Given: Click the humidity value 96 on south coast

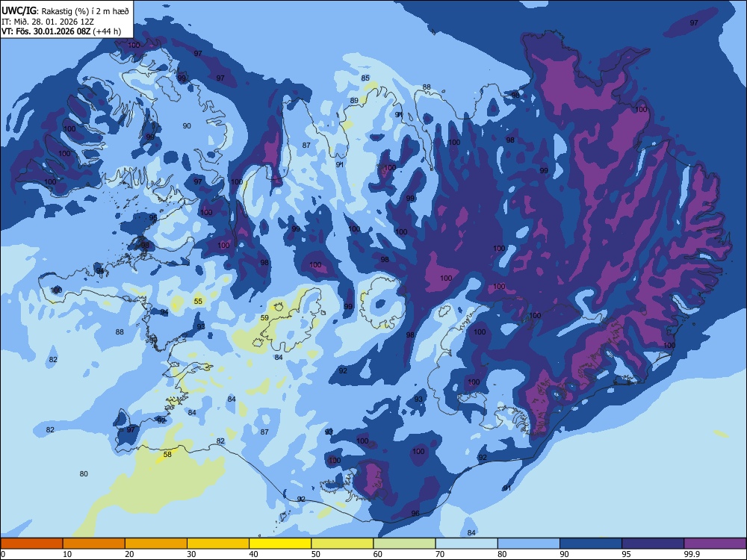Looking at the screenshot, I should 415,513.
